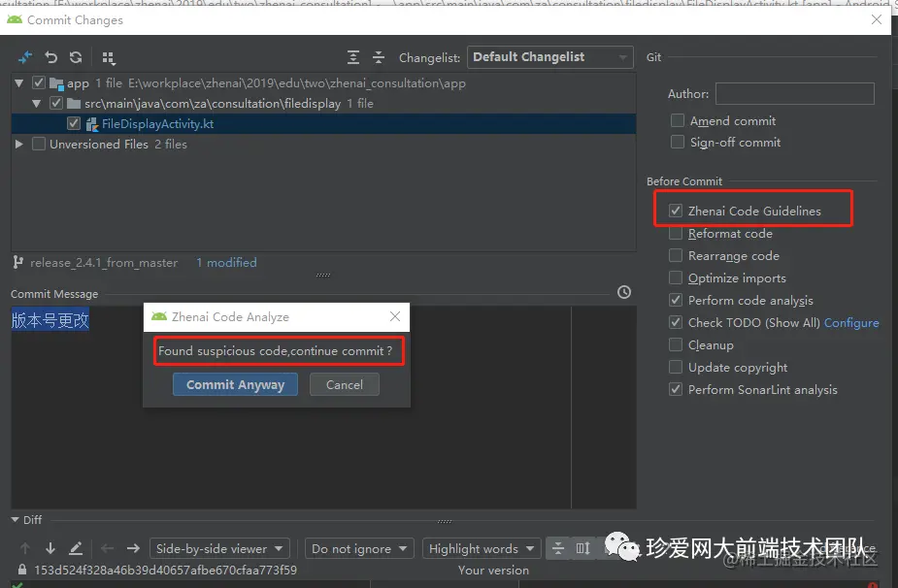898x588 pixels.
Task: Click the Show Diff arrows icon in toolbar
Action: [x=25, y=57]
